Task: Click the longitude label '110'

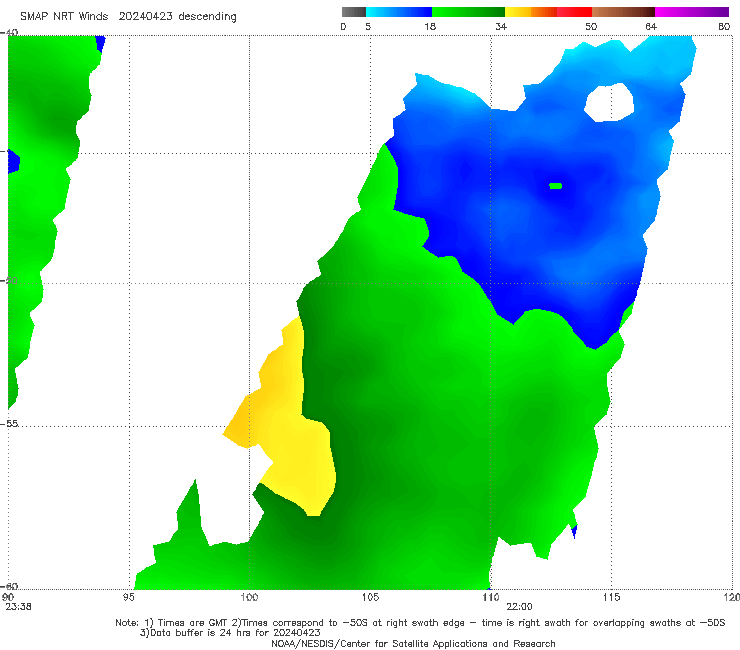Action: (x=491, y=597)
